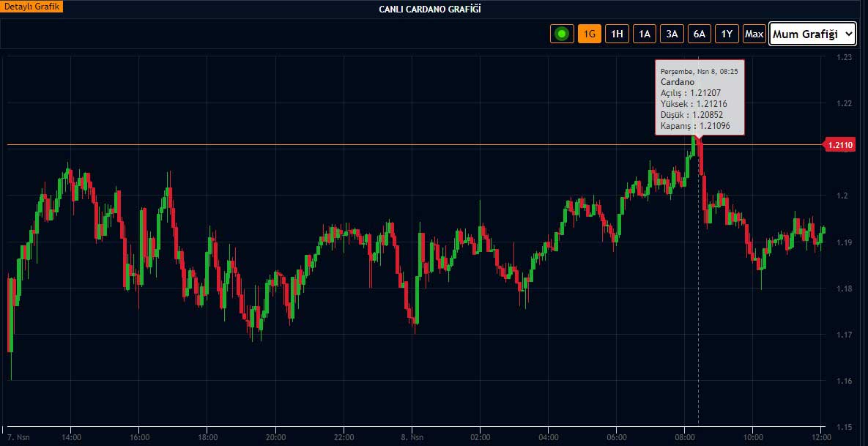Open the Detaylı Grafik detailed chart
Viewport: 868px width, 446px height.
click(x=31, y=7)
